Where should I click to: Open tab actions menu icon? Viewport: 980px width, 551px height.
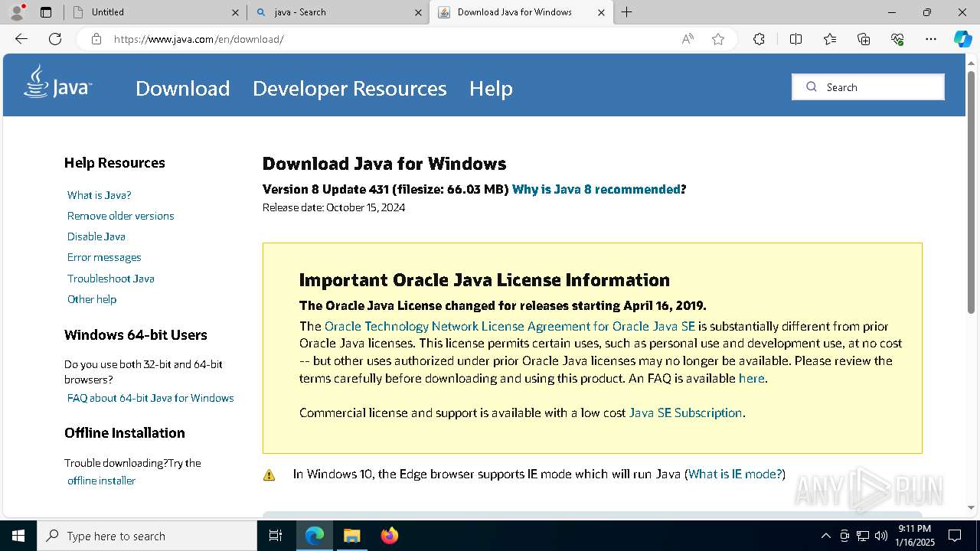pos(46,12)
